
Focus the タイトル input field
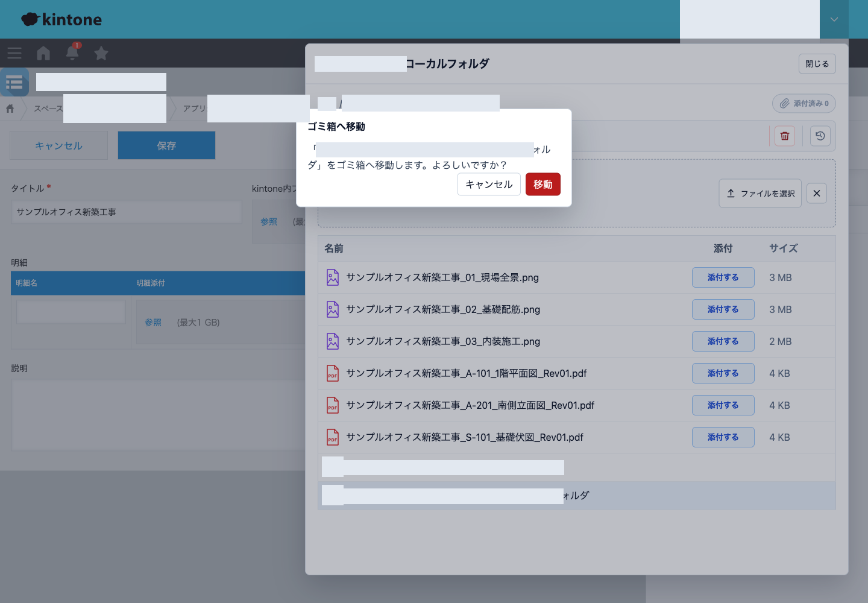point(127,212)
